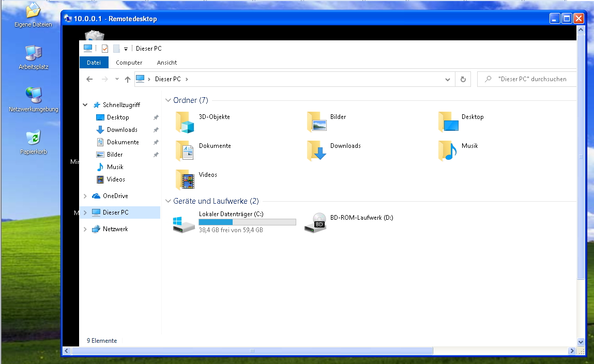Click the pin icon next to Desktop
Image resolution: width=594 pixels, height=364 pixels.
156,117
